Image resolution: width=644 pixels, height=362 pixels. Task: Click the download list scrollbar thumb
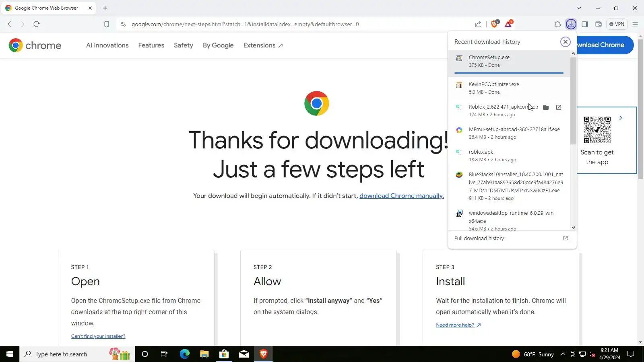point(574,101)
